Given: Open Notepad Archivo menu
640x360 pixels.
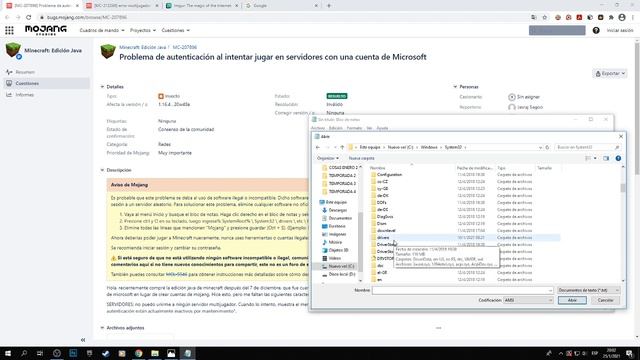Looking at the screenshot, I should pos(318,128).
